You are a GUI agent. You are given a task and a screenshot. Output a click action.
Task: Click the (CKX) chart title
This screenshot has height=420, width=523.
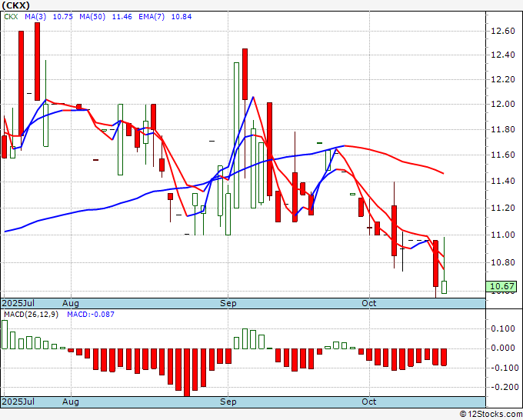coord(16,5)
